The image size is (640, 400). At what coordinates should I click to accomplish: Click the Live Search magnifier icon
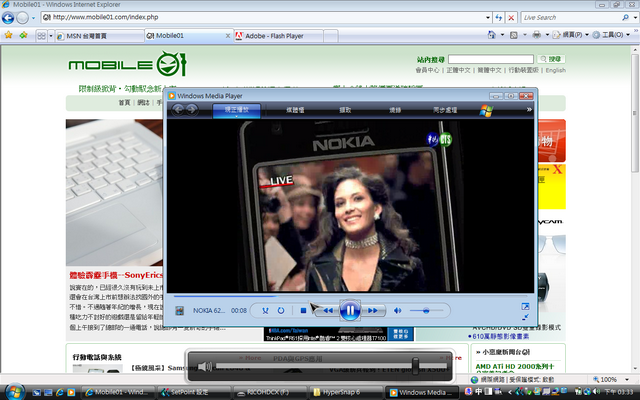625,18
